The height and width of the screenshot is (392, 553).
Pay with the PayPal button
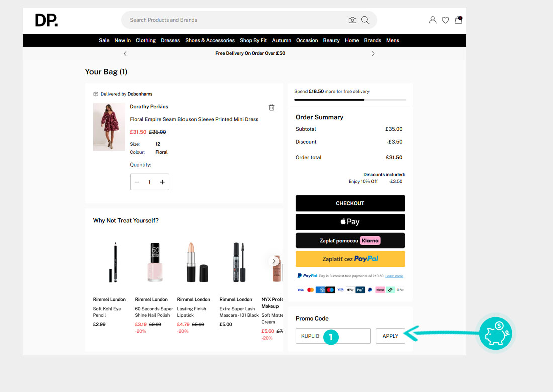pyautogui.click(x=350, y=259)
